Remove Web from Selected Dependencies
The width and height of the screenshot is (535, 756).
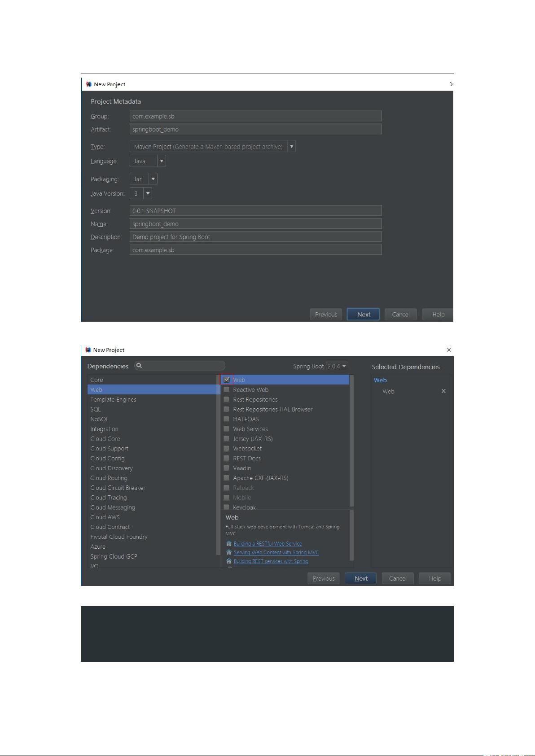coord(443,391)
